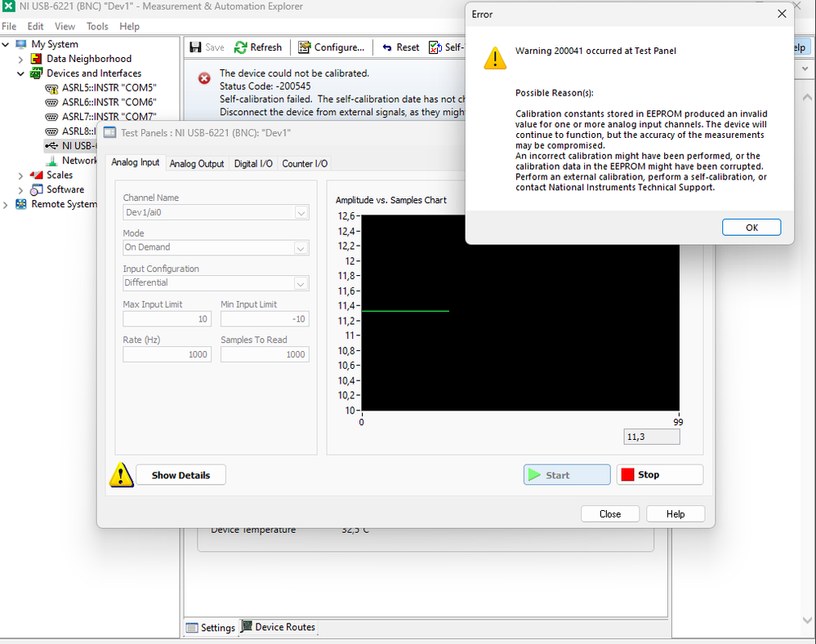The width and height of the screenshot is (816, 644).
Task: Click the Self-Calibrate toolbar icon
Action: [x=435, y=47]
